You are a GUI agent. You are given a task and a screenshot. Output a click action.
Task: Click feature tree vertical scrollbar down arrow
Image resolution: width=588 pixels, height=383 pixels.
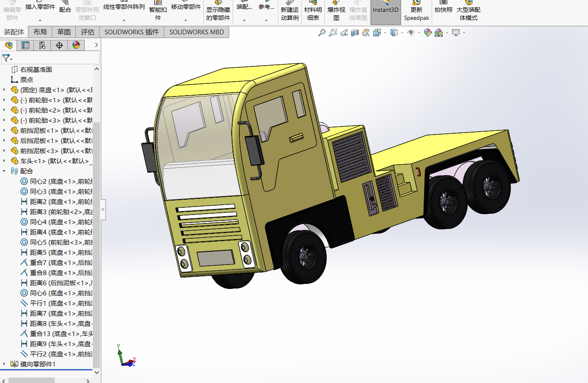(97, 372)
